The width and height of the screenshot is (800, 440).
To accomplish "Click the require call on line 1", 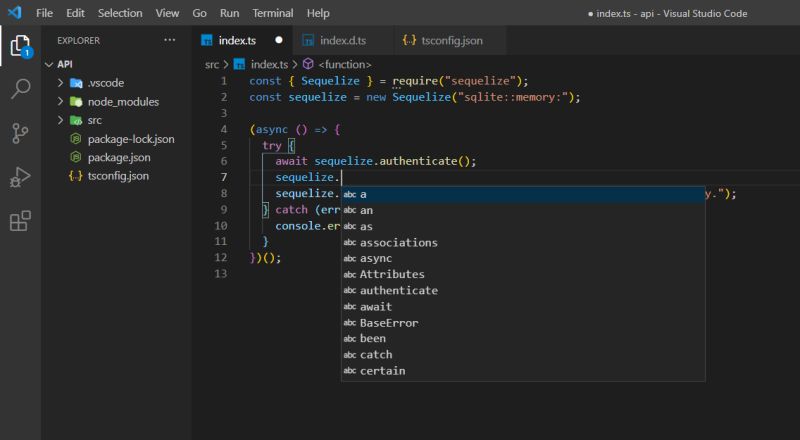I will 415,81.
